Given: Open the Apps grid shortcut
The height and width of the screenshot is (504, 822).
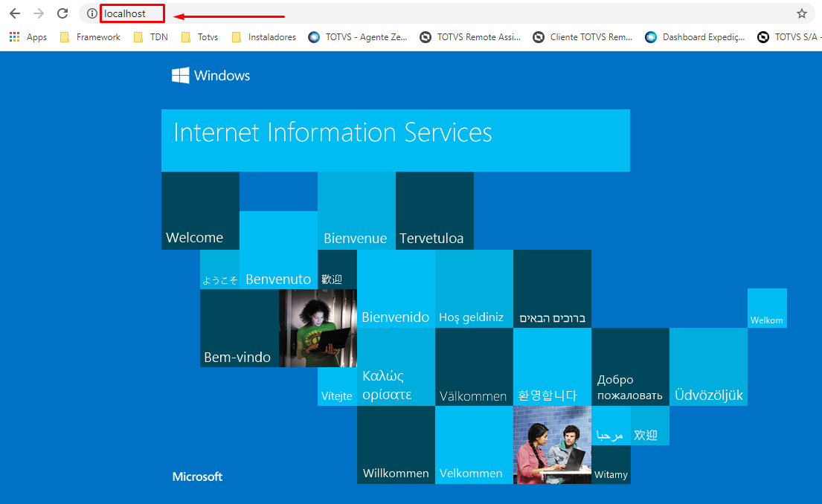Looking at the screenshot, I should pyautogui.click(x=28, y=37).
